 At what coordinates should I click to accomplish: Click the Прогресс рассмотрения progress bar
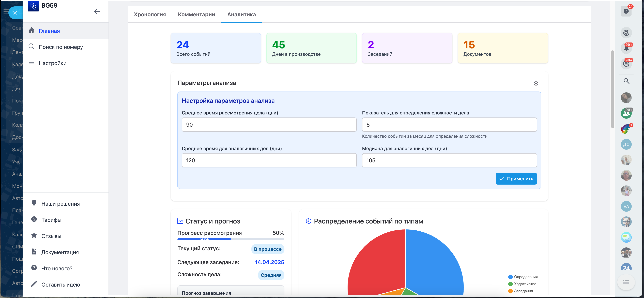(231, 239)
